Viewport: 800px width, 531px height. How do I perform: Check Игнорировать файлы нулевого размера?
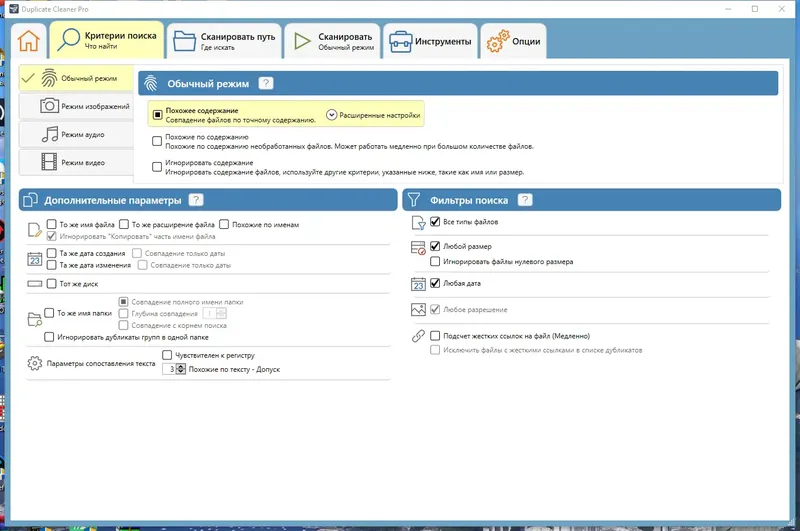[x=435, y=261]
